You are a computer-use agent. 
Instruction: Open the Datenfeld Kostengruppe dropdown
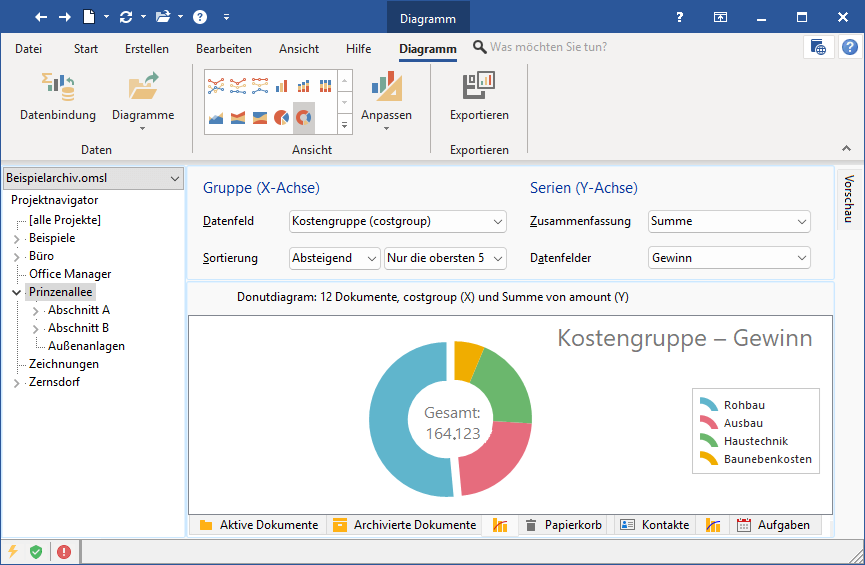point(398,221)
